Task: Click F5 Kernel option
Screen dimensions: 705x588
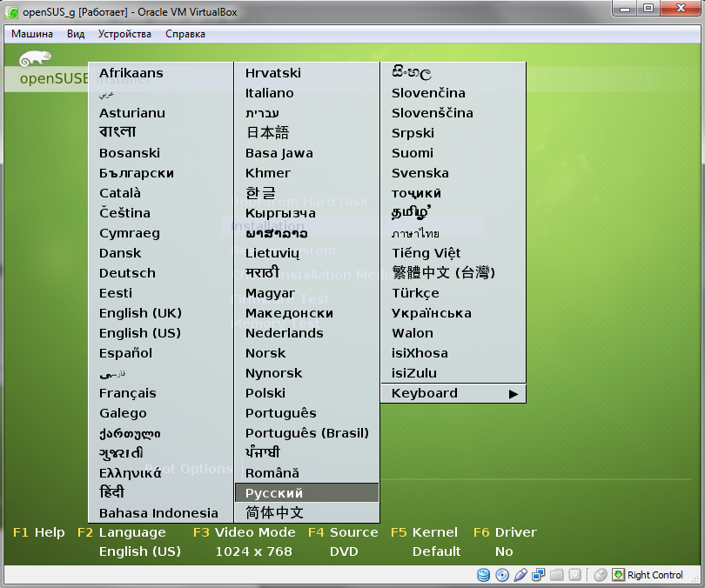Action: coord(424,532)
